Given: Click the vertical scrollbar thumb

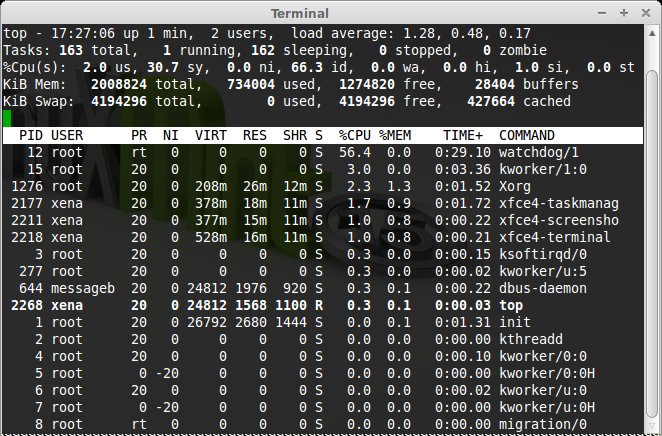Looking at the screenshot, I should [652, 243].
